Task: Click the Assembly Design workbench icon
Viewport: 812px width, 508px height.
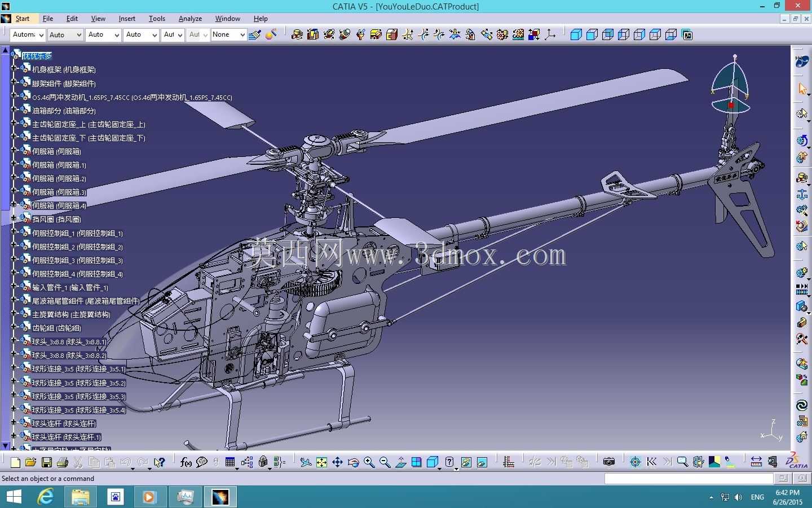Action: pos(802,61)
